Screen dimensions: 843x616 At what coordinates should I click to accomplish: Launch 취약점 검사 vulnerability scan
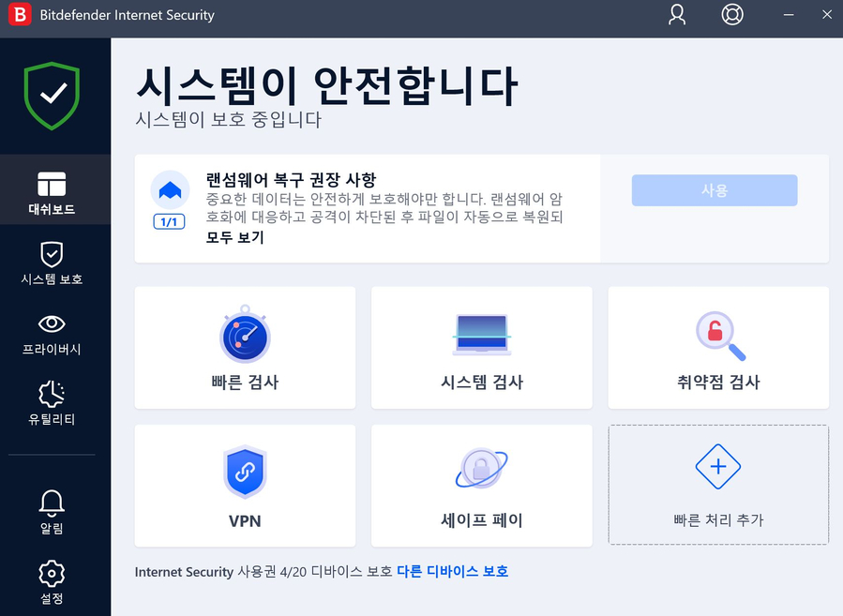[x=718, y=347]
